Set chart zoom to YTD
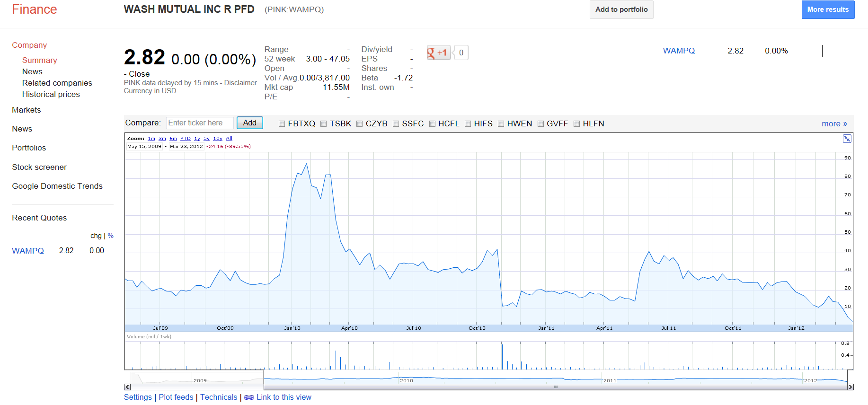 [186, 139]
